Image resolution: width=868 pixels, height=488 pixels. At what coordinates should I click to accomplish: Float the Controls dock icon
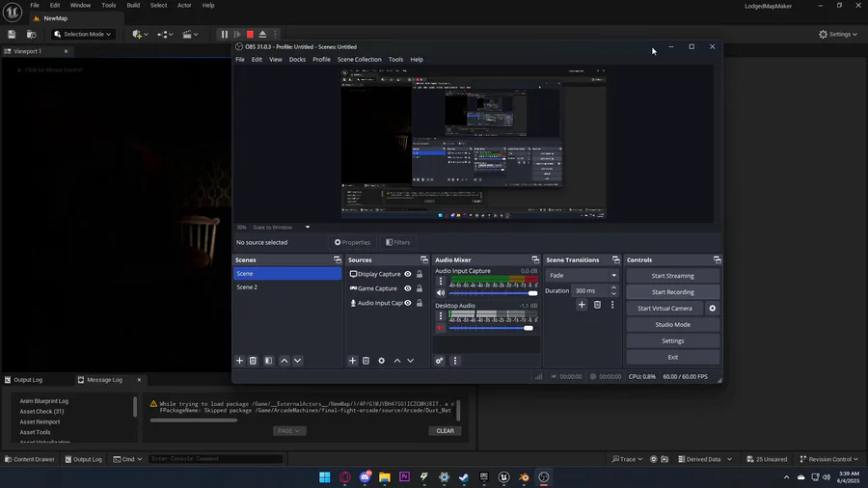[x=717, y=260]
